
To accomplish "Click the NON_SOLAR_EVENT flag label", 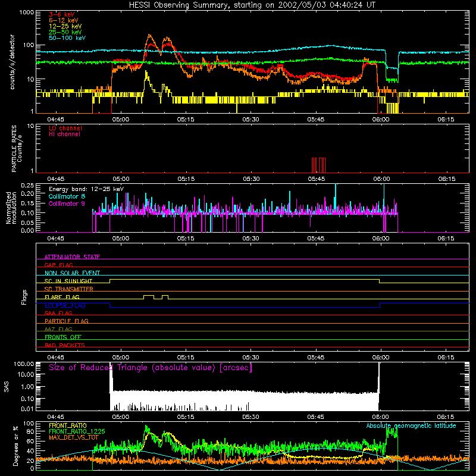I will (x=72, y=273).
